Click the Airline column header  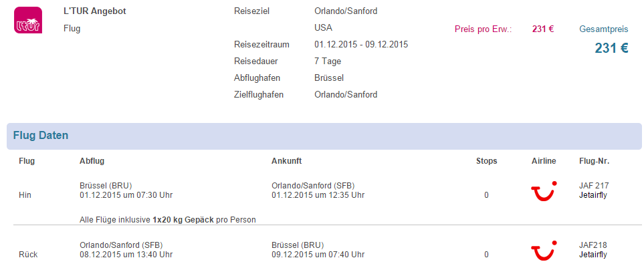(x=544, y=161)
